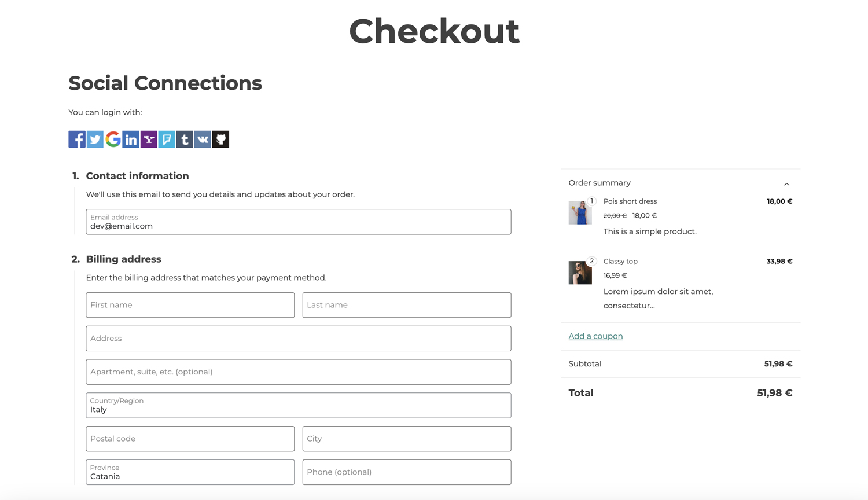Focus the Postal code field
Viewport: 868px width, 500px height.
(190, 439)
